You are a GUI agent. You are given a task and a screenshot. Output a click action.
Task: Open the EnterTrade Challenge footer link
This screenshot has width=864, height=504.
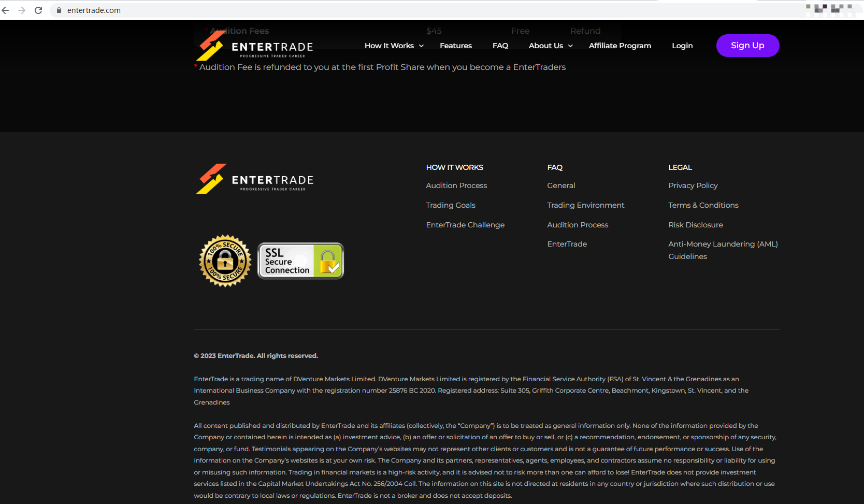click(x=465, y=225)
